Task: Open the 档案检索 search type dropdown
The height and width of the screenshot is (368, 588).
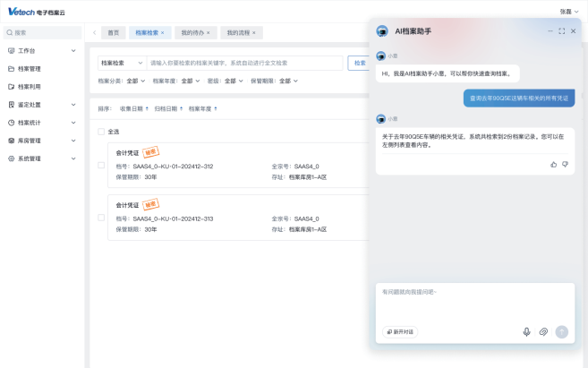Action: tap(122, 63)
